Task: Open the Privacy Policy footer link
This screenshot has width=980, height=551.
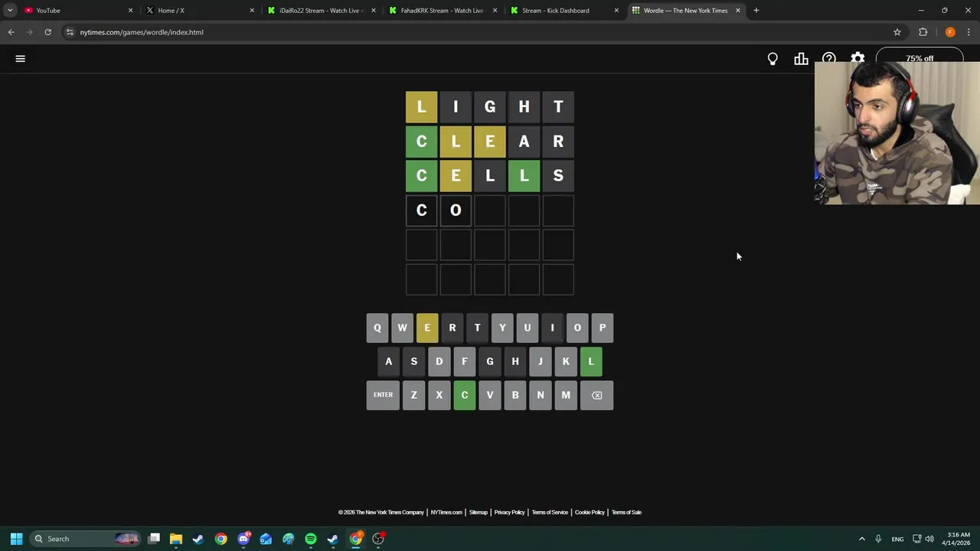Action: [x=509, y=512]
